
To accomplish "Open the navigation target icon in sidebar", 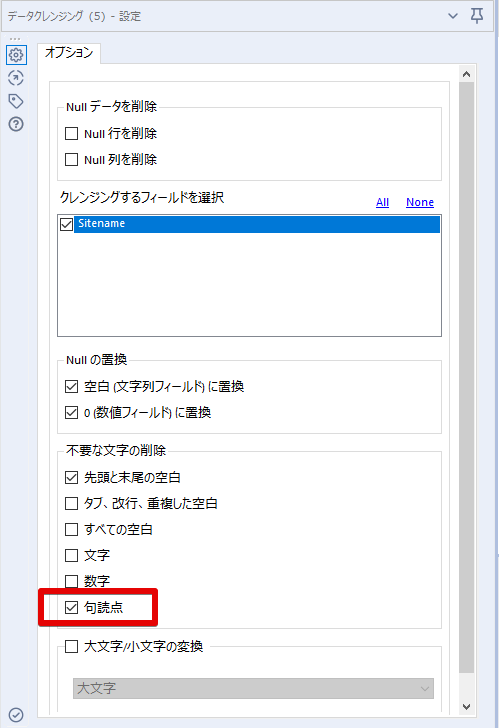I will [16, 78].
